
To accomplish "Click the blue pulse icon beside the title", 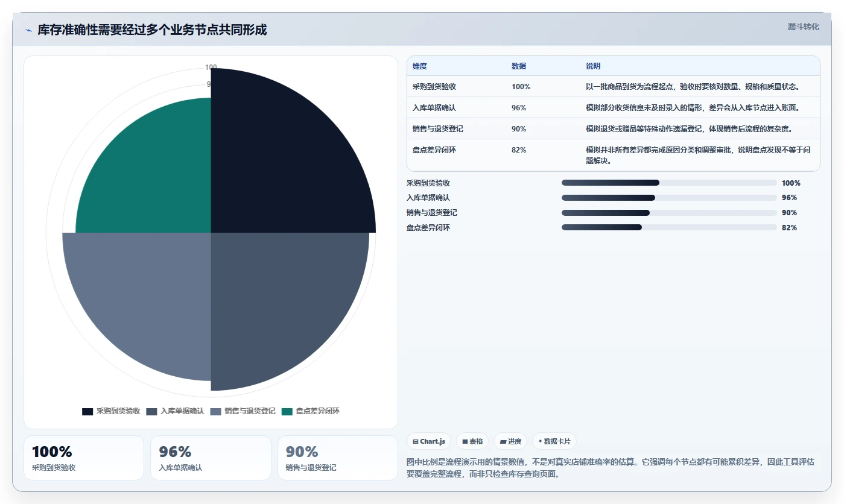I will pyautogui.click(x=29, y=30).
